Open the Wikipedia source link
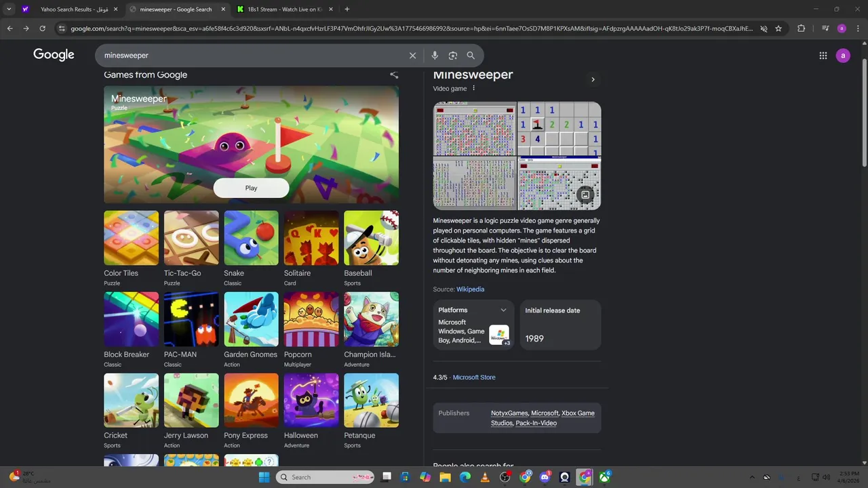 [x=470, y=289]
